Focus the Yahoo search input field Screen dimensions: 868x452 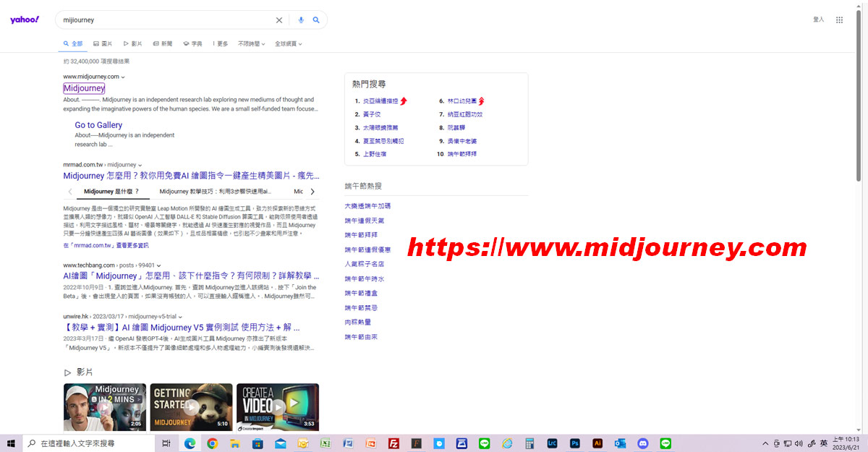point(166,20)
